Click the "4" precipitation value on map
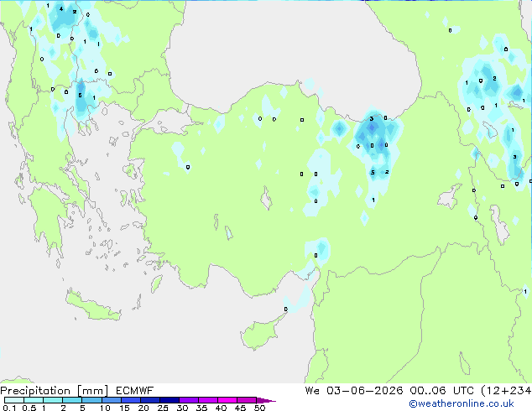 61,9
